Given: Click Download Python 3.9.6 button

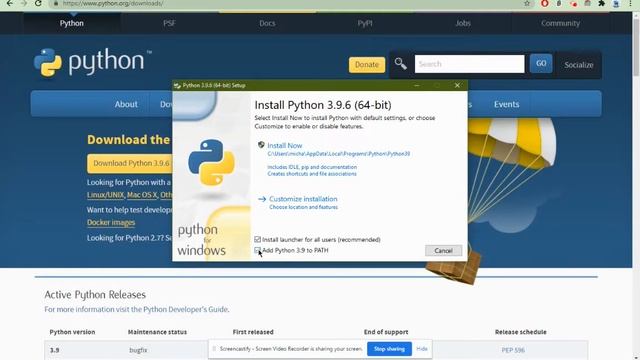Looking at the screenshot, I should click(x=131, y=163).
